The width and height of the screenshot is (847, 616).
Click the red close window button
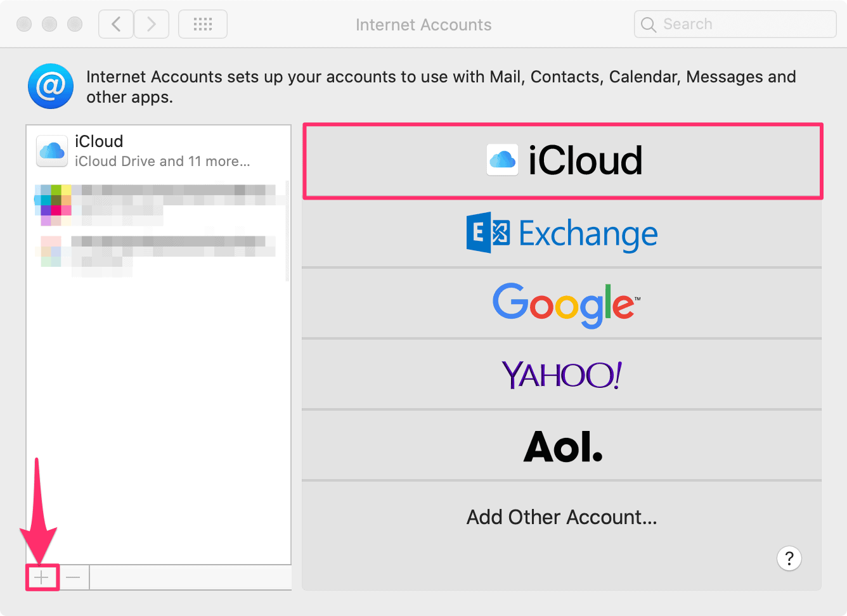[24, 24]
